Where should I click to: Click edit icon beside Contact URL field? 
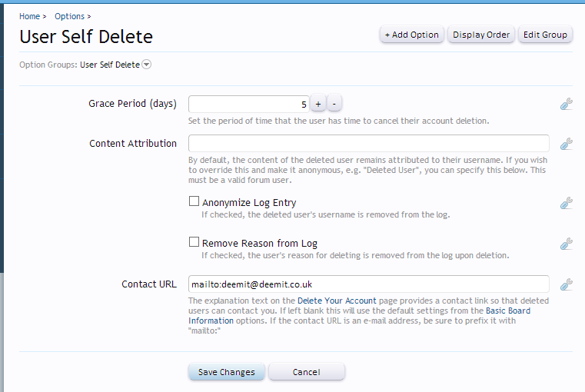[x=566, y=284]
